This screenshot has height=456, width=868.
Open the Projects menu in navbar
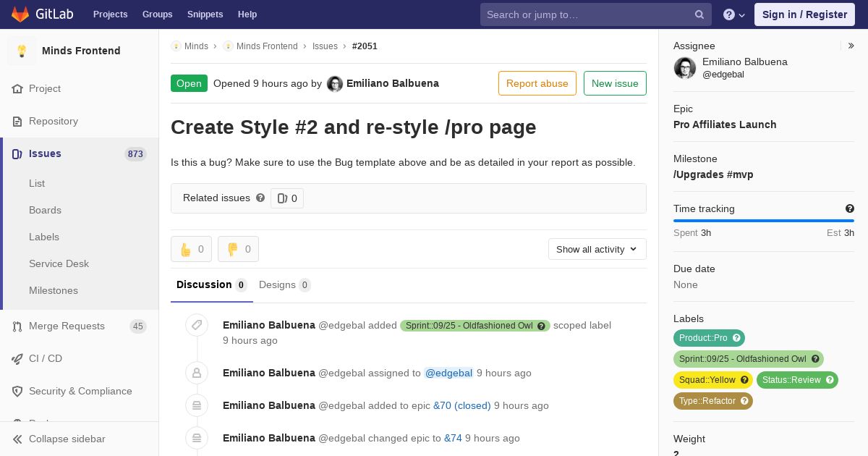click(111, 14)
